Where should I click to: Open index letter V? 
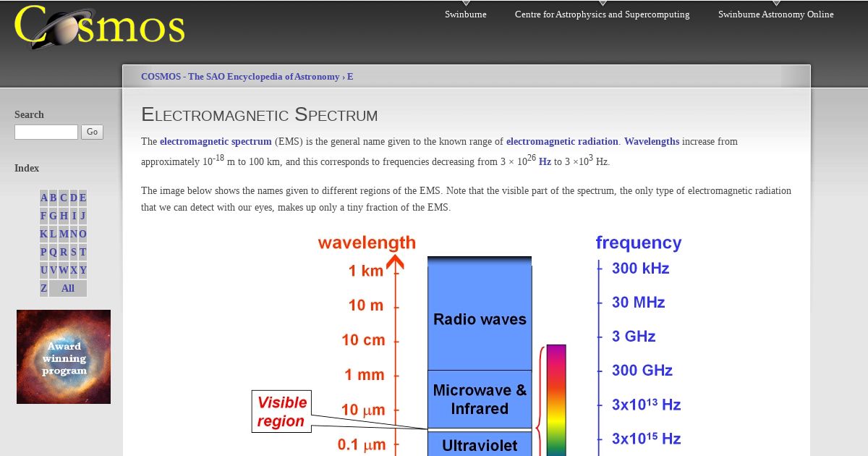tap(53, 270)
